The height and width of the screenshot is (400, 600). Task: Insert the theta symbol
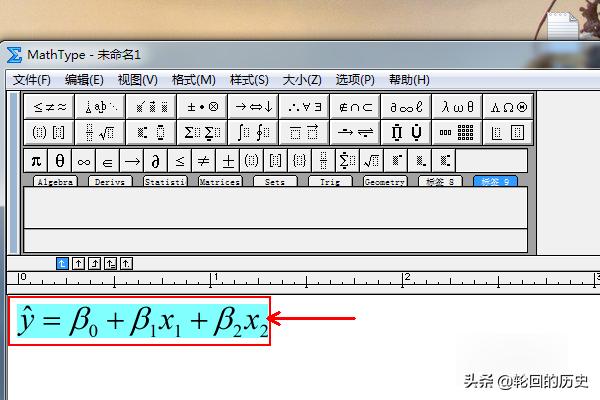click(x=60, y=160)
